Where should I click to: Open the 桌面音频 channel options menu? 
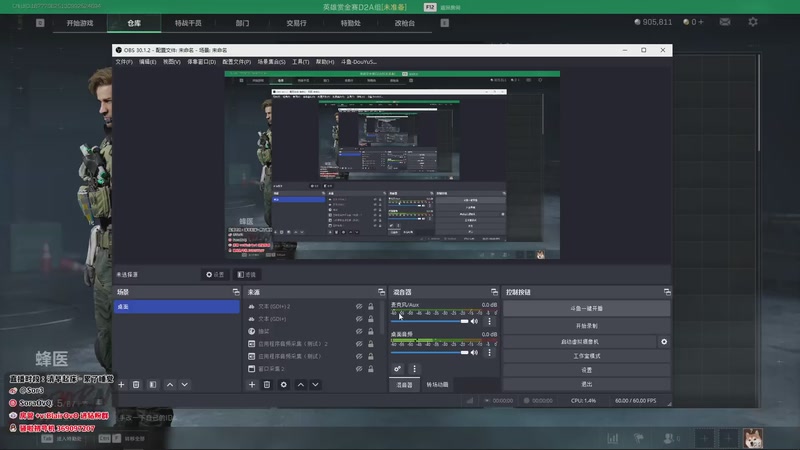tap(489, 353)
